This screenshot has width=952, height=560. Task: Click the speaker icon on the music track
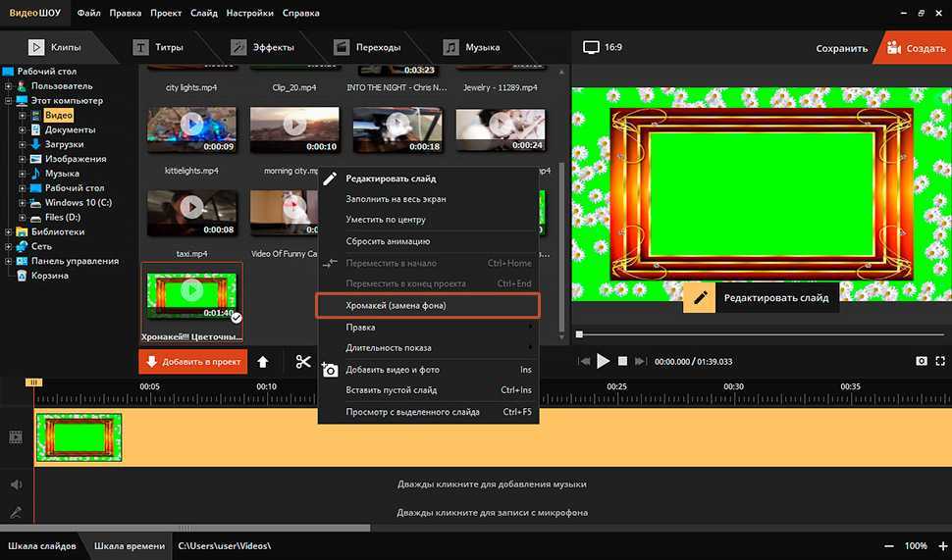tap(16, 484)
